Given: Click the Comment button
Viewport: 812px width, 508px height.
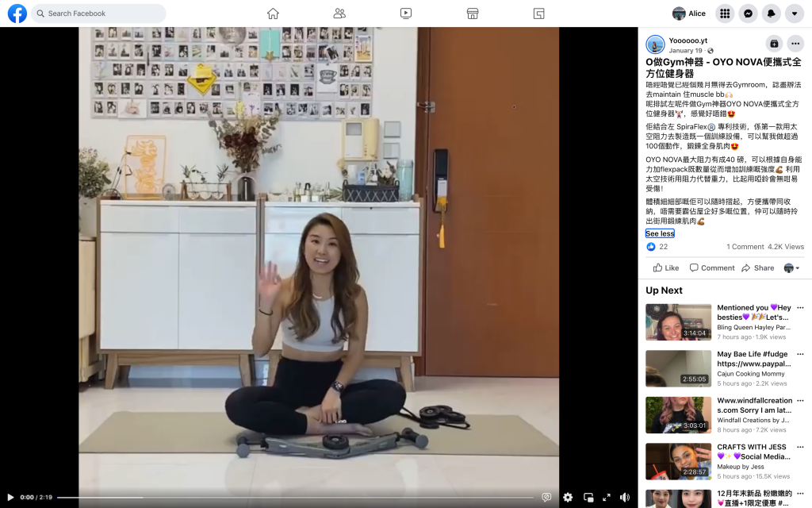Looking at the screenshot, I should pyautogui.click(x=712, y=267).
